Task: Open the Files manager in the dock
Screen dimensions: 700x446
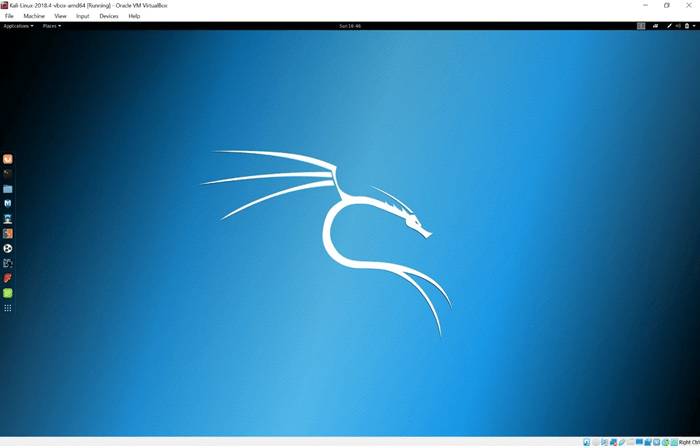Action: (x=8, y=188)
